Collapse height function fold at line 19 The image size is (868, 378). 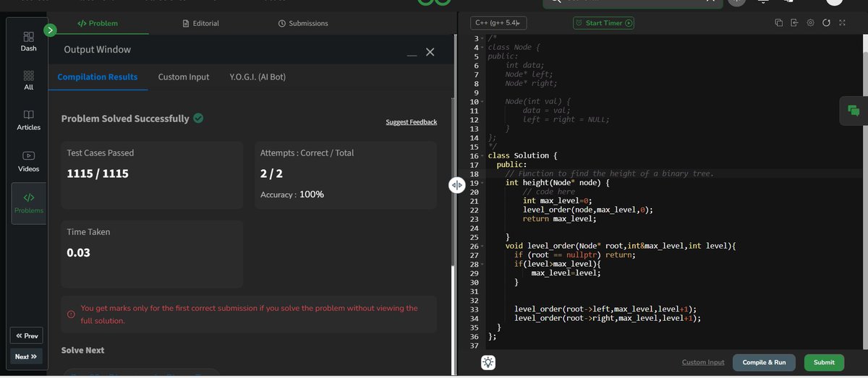point(482,184)
